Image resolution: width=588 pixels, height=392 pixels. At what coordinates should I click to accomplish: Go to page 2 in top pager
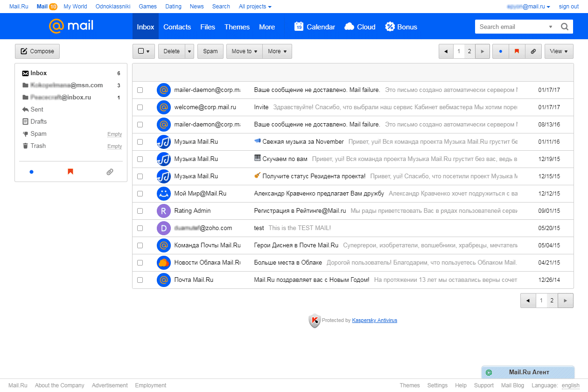[469, 51]
